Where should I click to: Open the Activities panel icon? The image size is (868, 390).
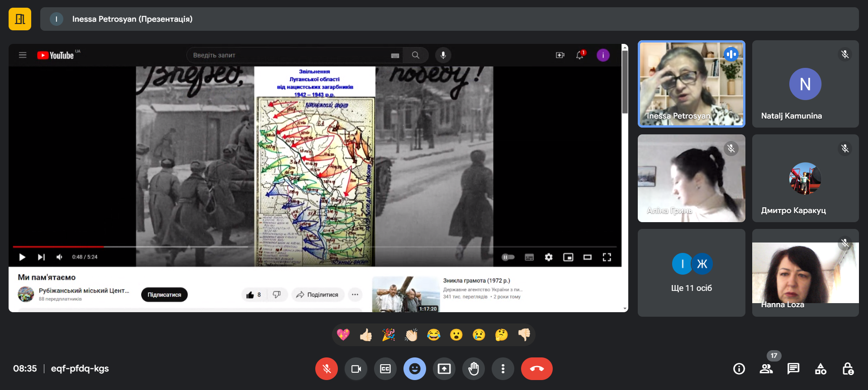tap(820, 369)
